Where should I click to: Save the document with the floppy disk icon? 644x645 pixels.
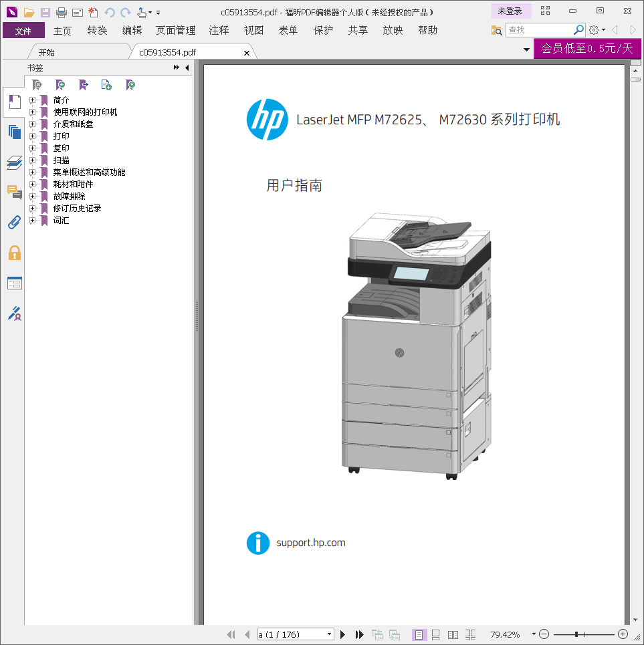(45, 12)
